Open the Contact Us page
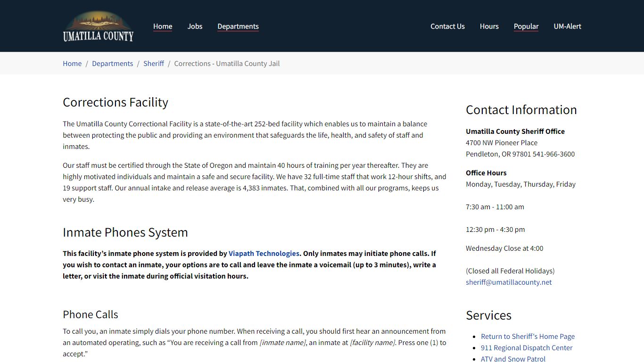 tap(447, 26)
